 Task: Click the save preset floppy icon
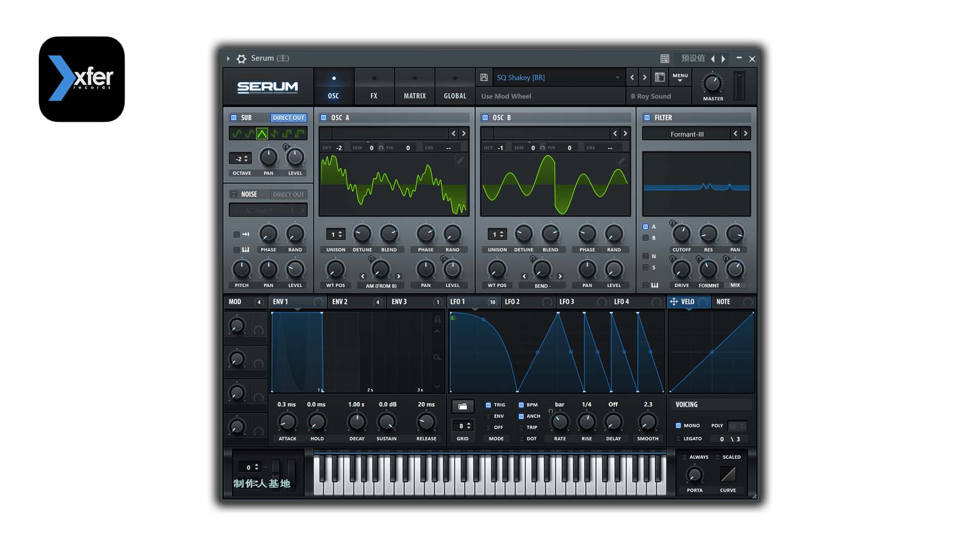484,78
